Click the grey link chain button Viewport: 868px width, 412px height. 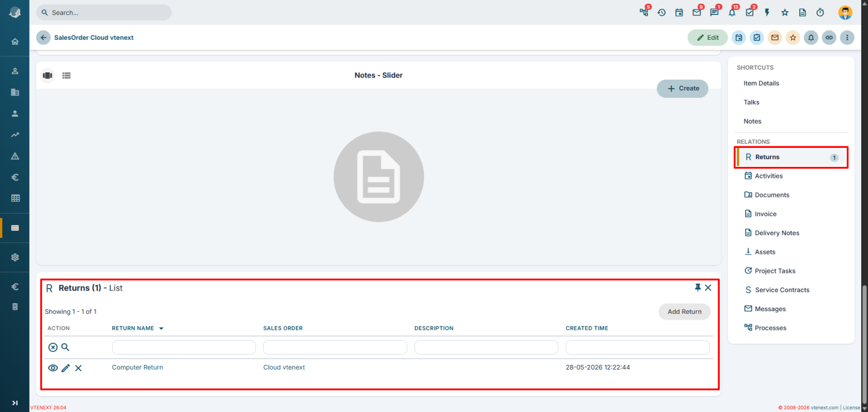click(x=829, y=37)
